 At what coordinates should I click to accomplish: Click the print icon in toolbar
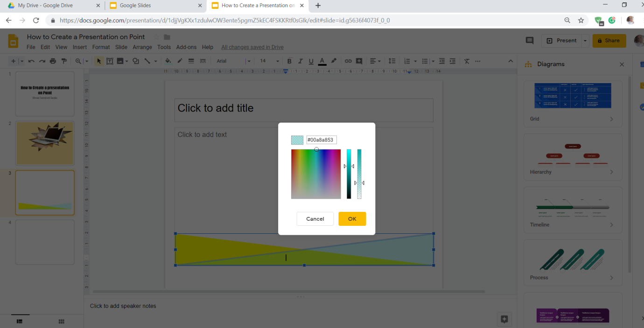[53, 61]
